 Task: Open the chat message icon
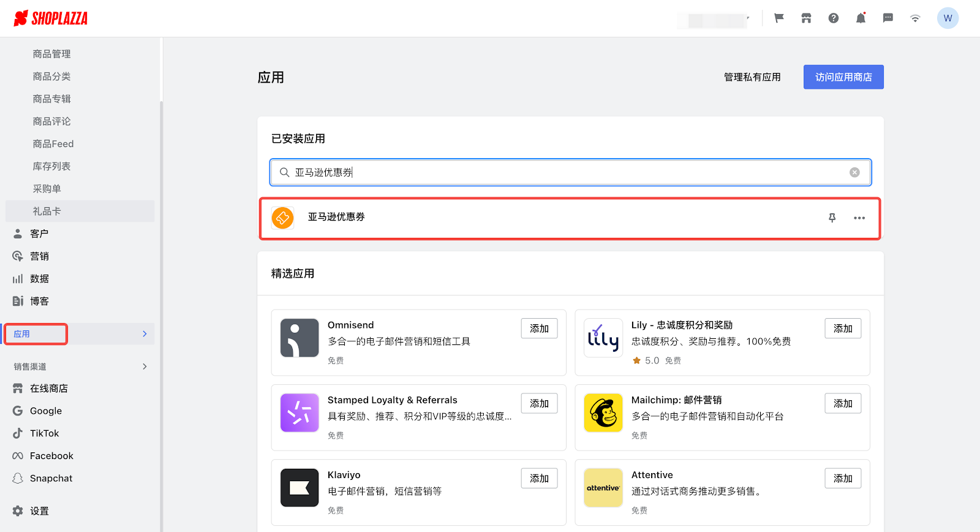point(888,18)
